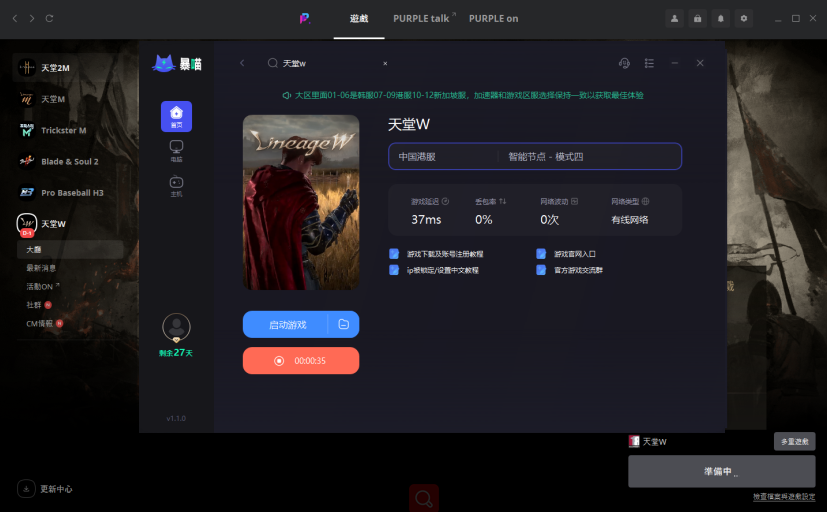827x512 pixels.
Task: Stop acceleration via the 00:00:35 timer button
Action: point(301,361)
